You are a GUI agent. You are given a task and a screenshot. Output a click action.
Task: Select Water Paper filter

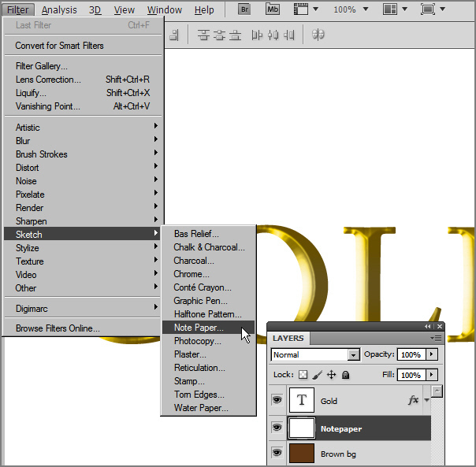208,407
